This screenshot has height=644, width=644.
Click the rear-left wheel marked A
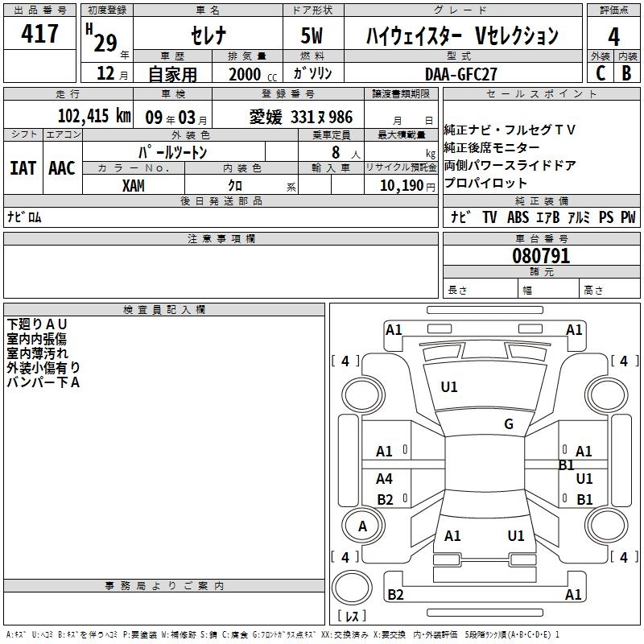[363, 526]
